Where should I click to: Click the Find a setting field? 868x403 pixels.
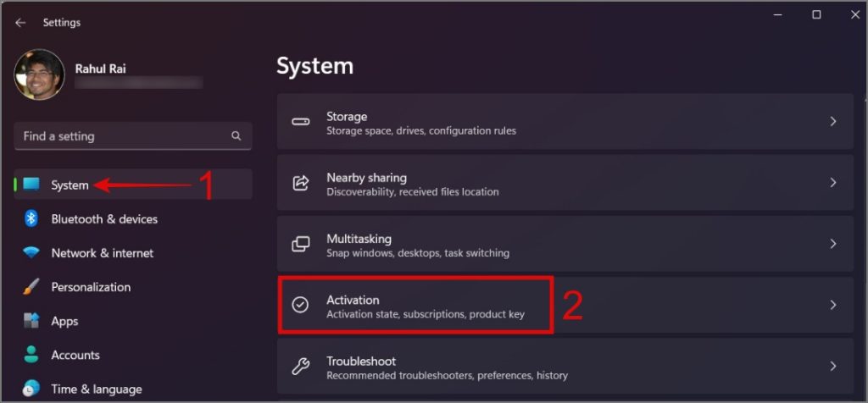123,135
